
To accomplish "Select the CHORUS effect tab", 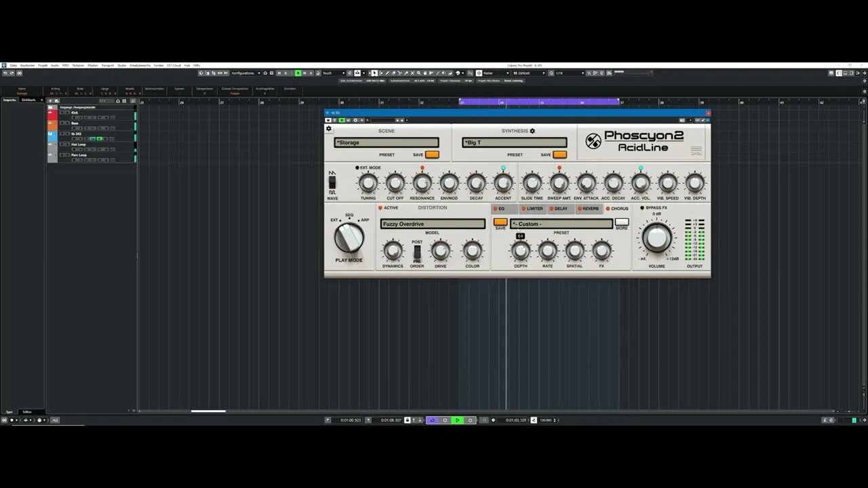I will tap(617, 209).
